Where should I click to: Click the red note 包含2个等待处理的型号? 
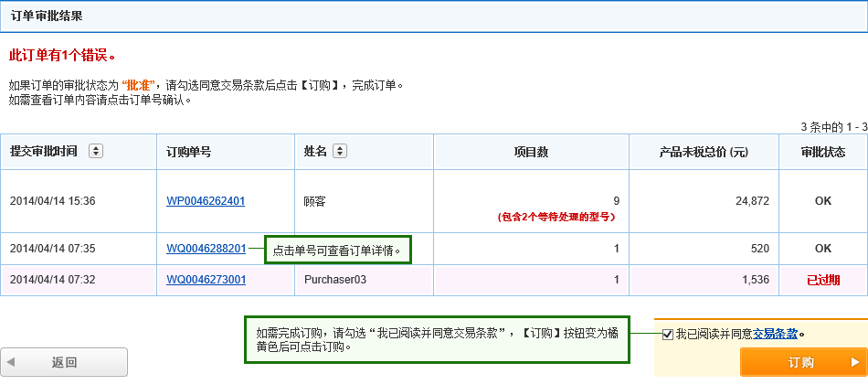556,218
